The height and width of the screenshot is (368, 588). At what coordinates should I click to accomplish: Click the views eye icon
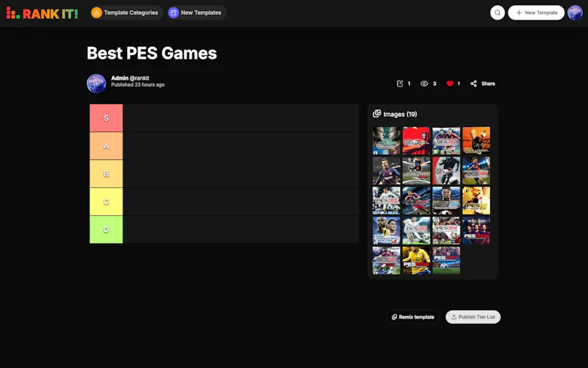[x=424, y=84]
